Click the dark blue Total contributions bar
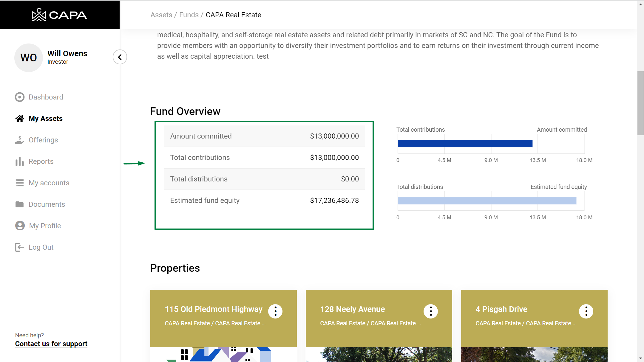Viewport: 644px width, 362px height. tap(465, 144)
